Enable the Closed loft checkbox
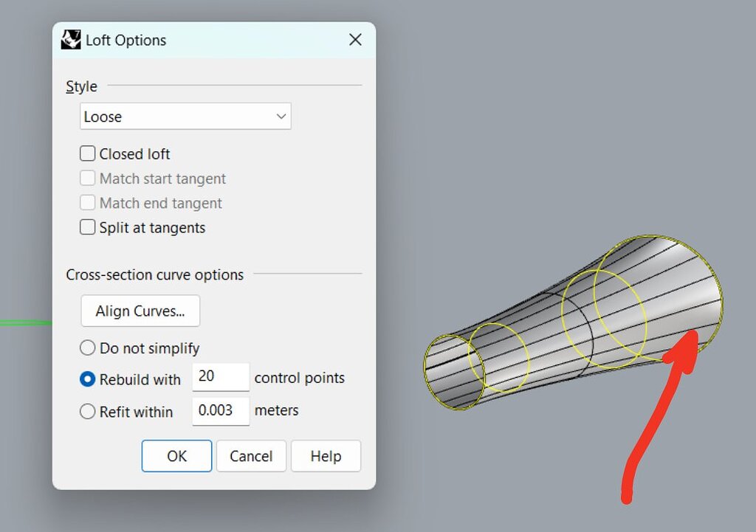The image size is (756, 532). pyautogui.click(x=87, y=153)
